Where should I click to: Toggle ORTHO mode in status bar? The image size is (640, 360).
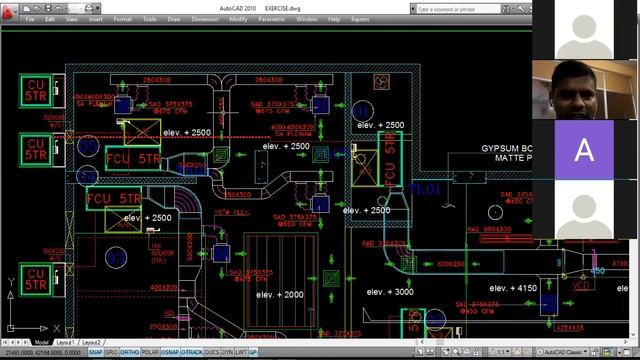(130, 352)
